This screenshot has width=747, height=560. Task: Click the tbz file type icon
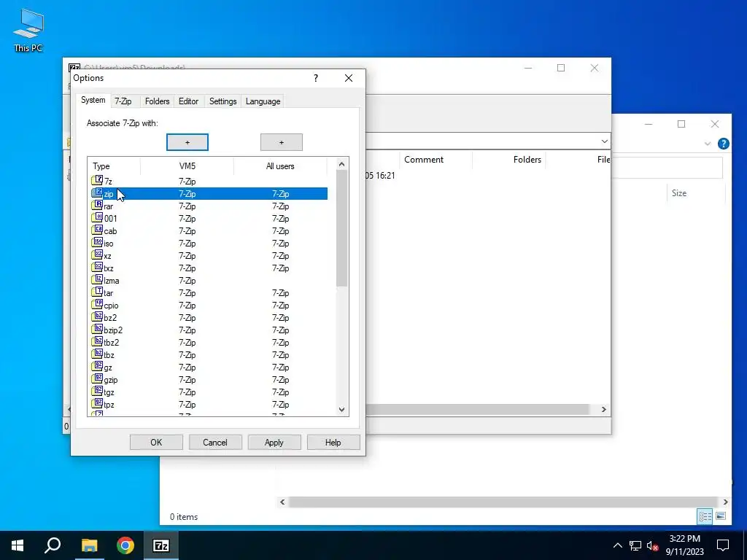tap(97, 354)
